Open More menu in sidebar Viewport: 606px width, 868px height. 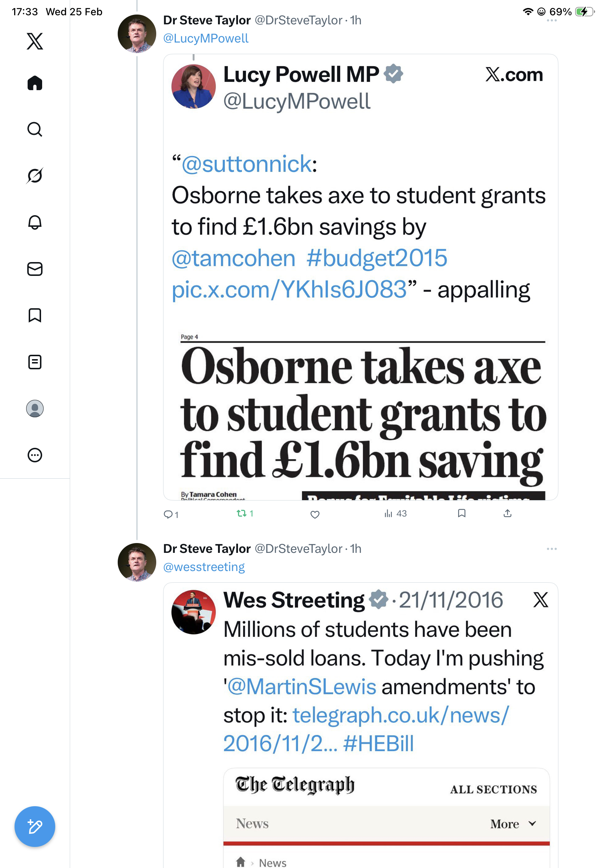point(35,455)
